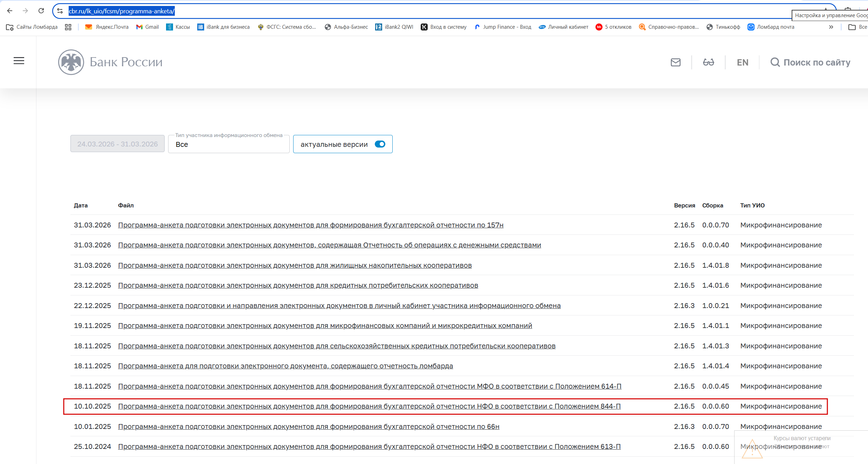
Task: Click the glasses accessibility version icon
Action: point(708,62)
